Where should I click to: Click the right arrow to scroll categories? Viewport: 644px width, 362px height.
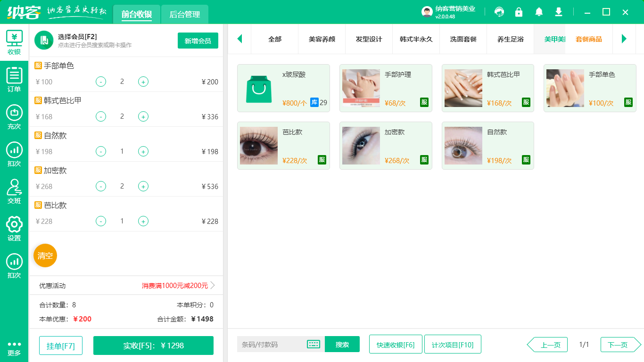624,40
